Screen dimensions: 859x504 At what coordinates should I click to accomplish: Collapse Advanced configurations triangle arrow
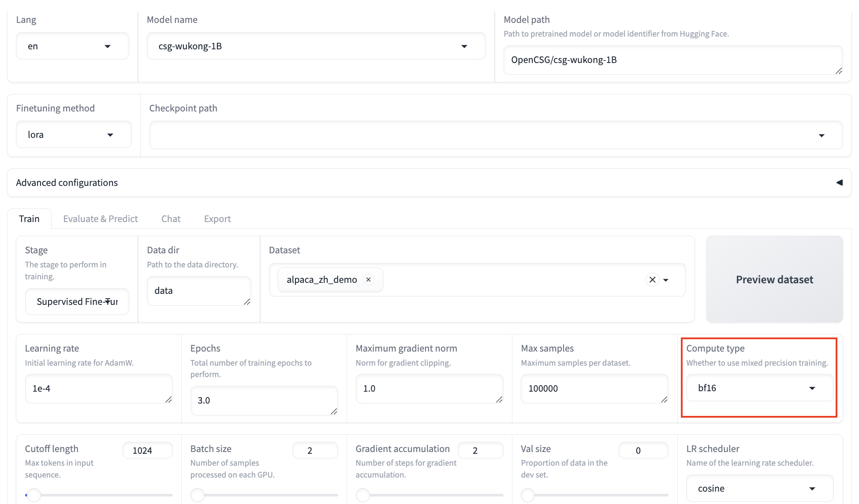pos(839,182)
